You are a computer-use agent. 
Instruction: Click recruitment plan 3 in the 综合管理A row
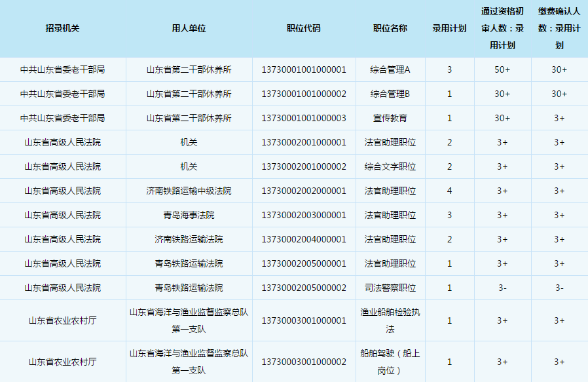point(449,70)
